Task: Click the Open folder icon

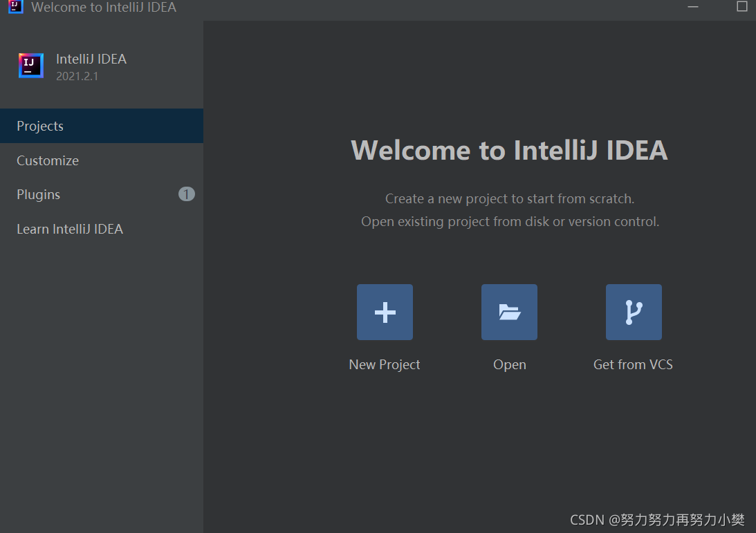Action: pyautogui.click(x=509, y=312)
